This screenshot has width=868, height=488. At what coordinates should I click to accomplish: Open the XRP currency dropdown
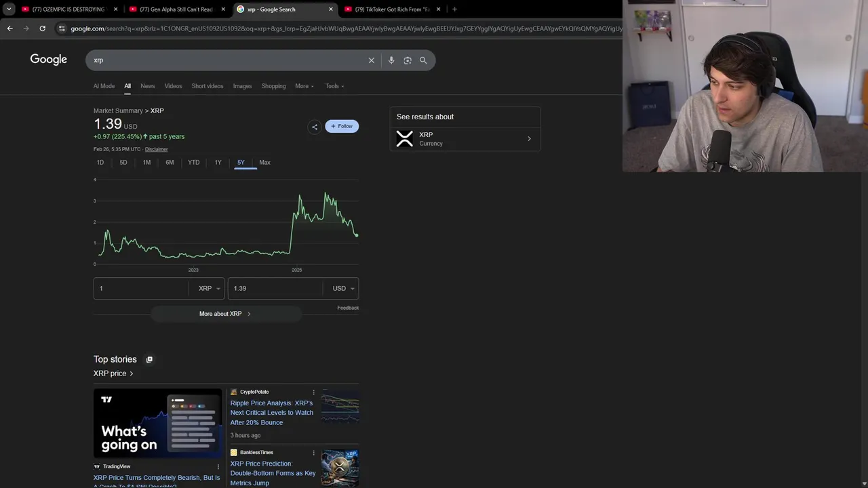(x=209, y=289)
